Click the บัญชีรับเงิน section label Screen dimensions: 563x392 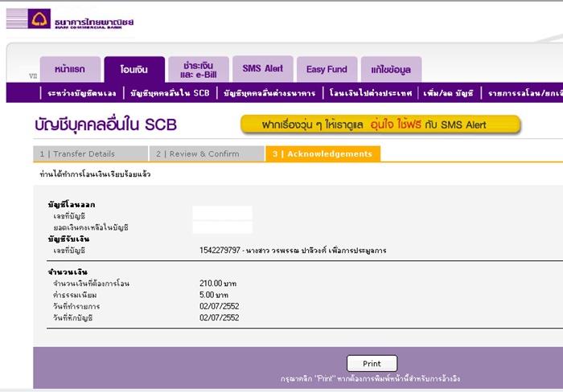(x=68, y=239)
